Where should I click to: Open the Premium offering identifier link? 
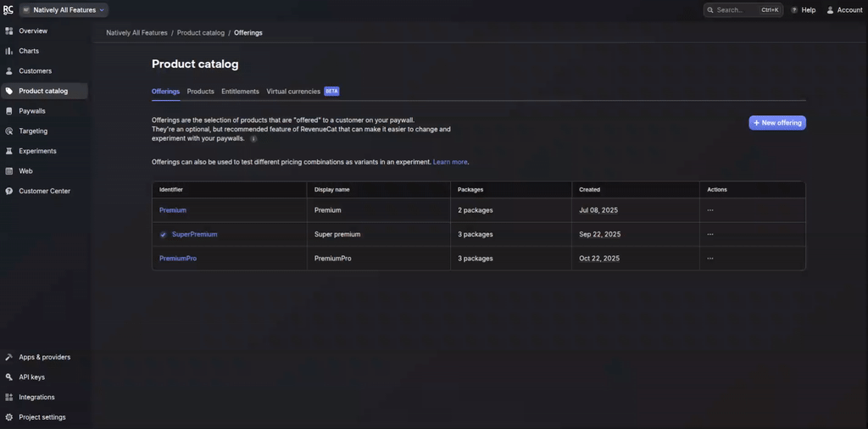173,210
